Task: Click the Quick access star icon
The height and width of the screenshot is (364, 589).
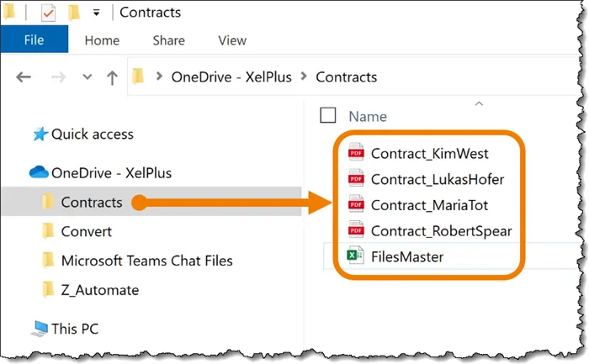Action: coord(40,135)
